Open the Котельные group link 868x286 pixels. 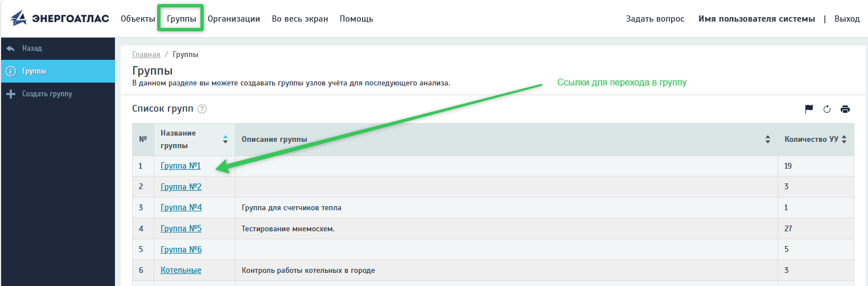[x=181, y=270]
